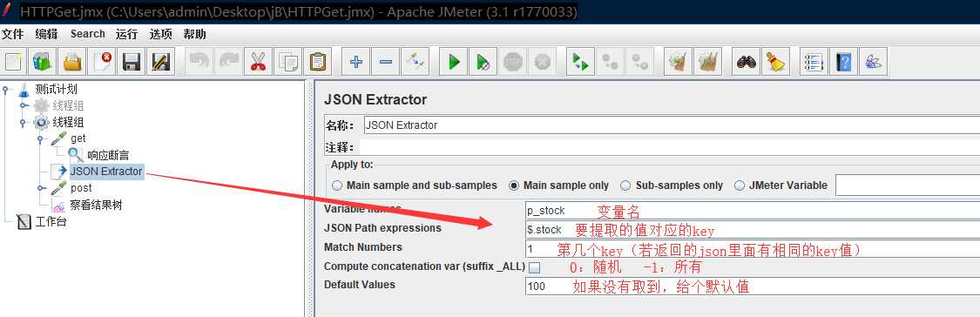Click the Variable names field p_stock
Image resolution: width=980 pixels, height=317 pixels.
(753, 211)
